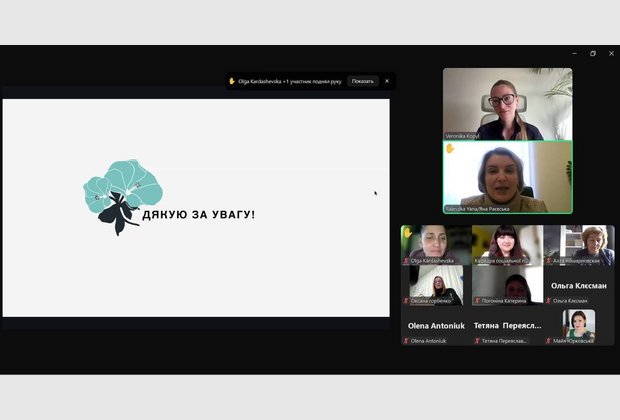Screen dimensions: 620x420
Task: Click the muted mic icon beside Тетяна Переяслав label
Action: coord(477,341)
